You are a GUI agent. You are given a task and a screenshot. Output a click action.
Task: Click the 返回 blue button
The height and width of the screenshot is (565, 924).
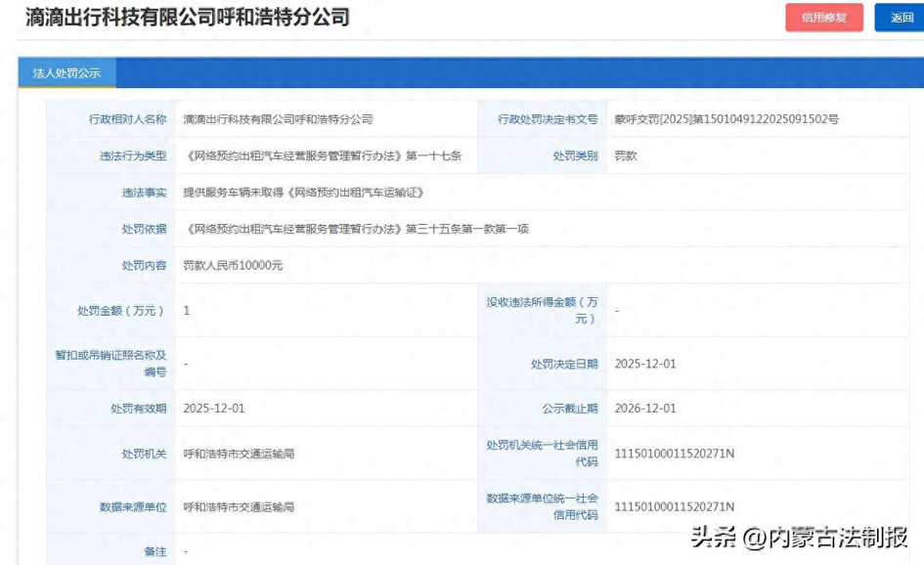[x=901, y=18]
